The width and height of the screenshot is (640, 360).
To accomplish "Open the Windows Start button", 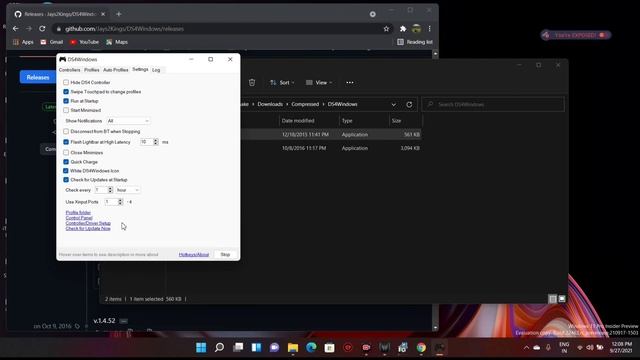I will pyautogui.click(x=201, y=347).
